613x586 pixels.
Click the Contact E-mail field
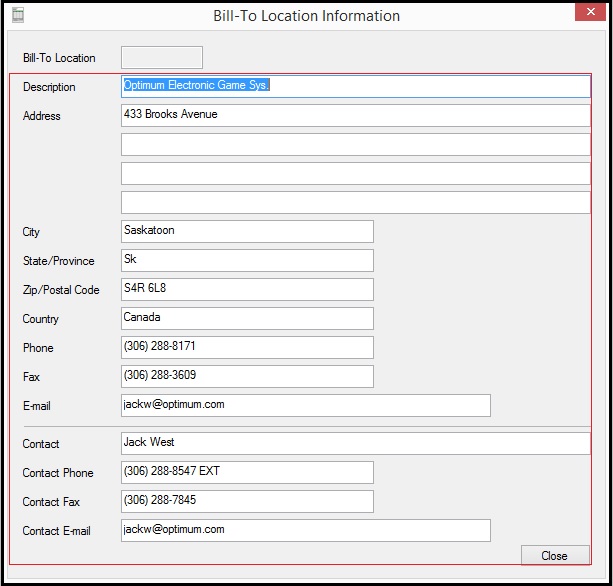[306, 530]
